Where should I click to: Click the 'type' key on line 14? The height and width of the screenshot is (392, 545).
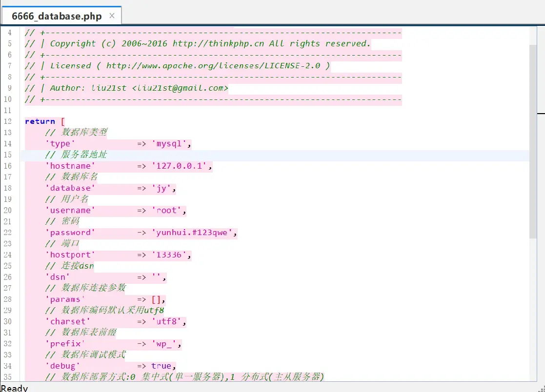tap(60, 144)
